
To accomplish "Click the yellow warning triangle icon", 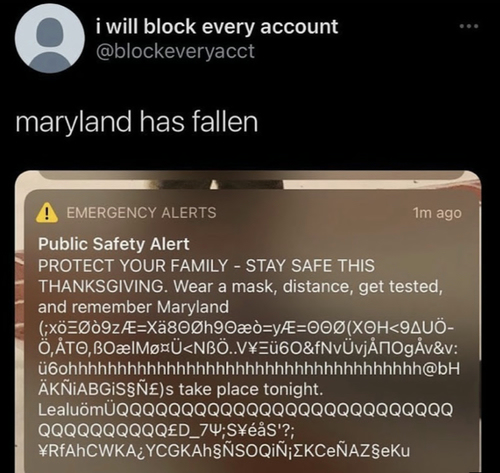I will click(47, 213).
